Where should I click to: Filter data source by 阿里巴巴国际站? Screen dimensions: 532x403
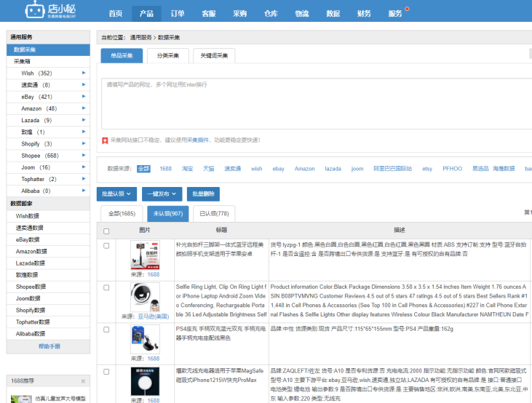point(392,169)
